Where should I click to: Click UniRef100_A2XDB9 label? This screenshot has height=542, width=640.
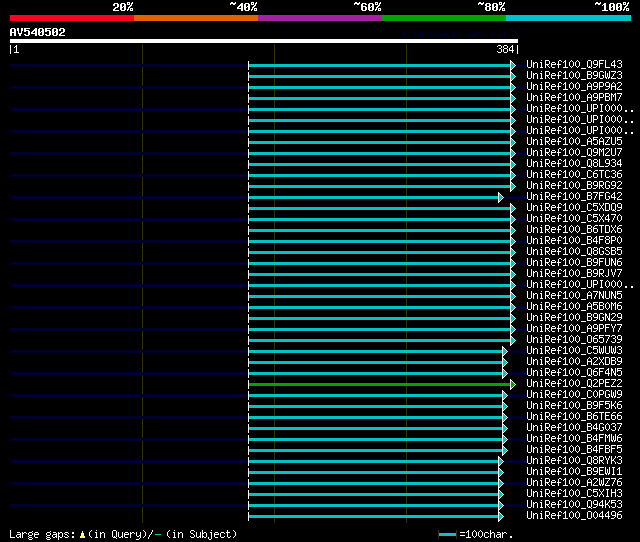[574, 362]
